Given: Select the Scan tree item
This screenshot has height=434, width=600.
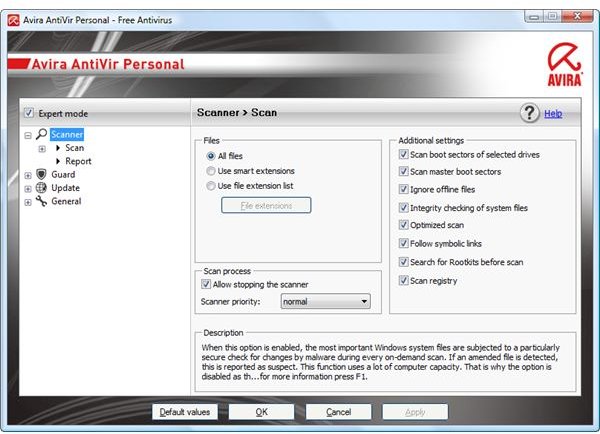Looking at the screenshot, I should click(75, 148).
